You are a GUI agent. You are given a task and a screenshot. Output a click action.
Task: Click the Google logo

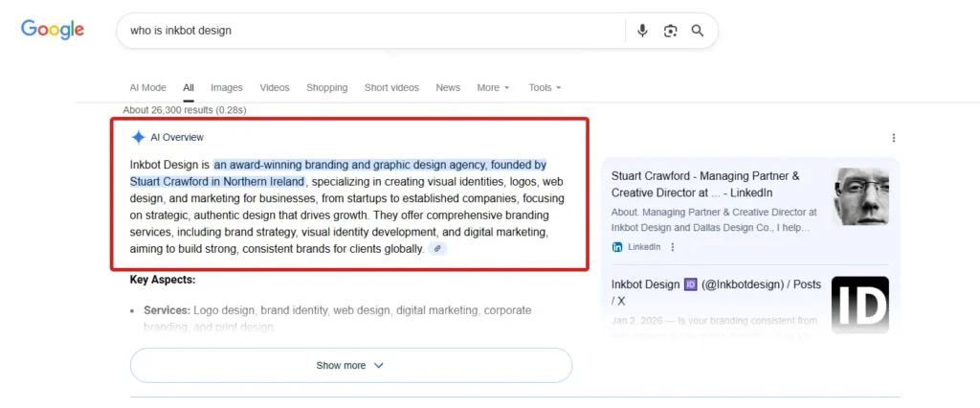tap(53, 30)
